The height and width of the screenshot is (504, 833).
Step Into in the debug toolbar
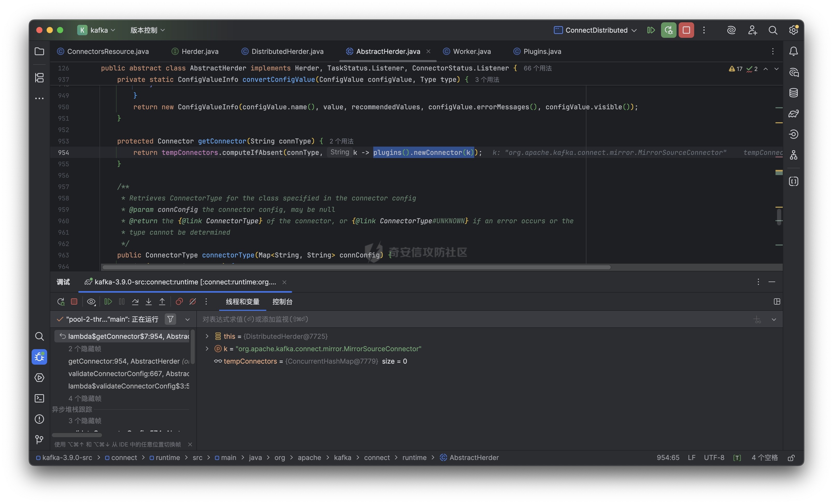point(148,301)
